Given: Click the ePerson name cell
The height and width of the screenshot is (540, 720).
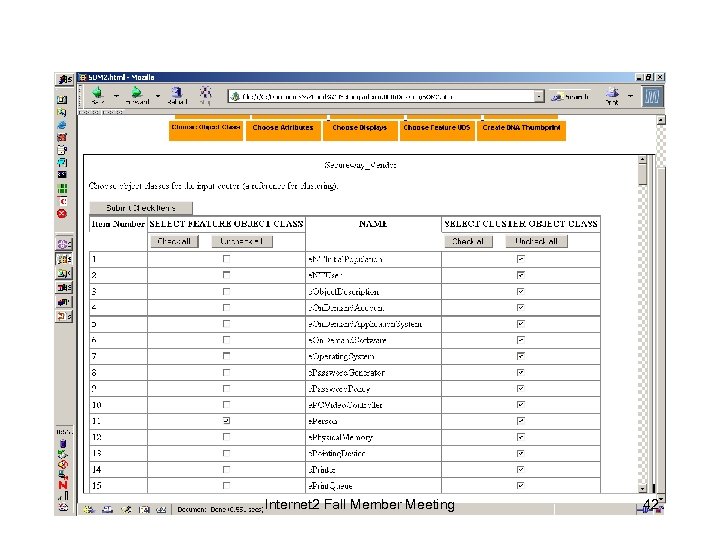Looking at the screenshot, I should tap(373, 421).
